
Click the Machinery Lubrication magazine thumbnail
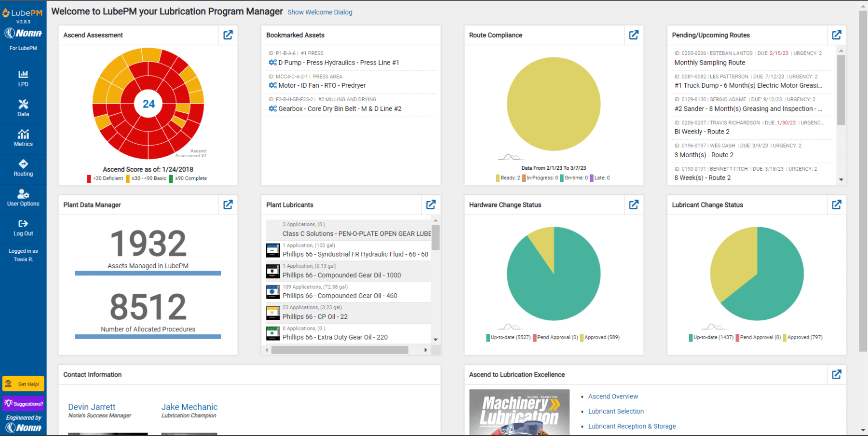[x=519, y=412]
